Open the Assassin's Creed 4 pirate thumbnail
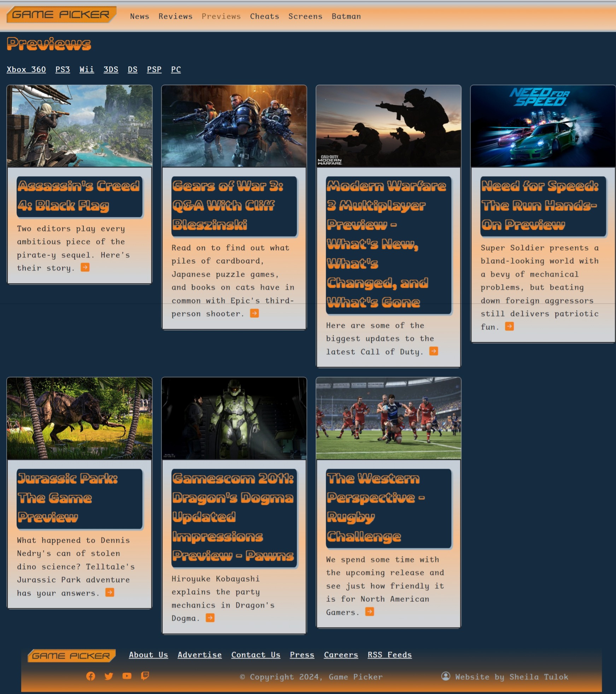 click(x=80, y=126)
